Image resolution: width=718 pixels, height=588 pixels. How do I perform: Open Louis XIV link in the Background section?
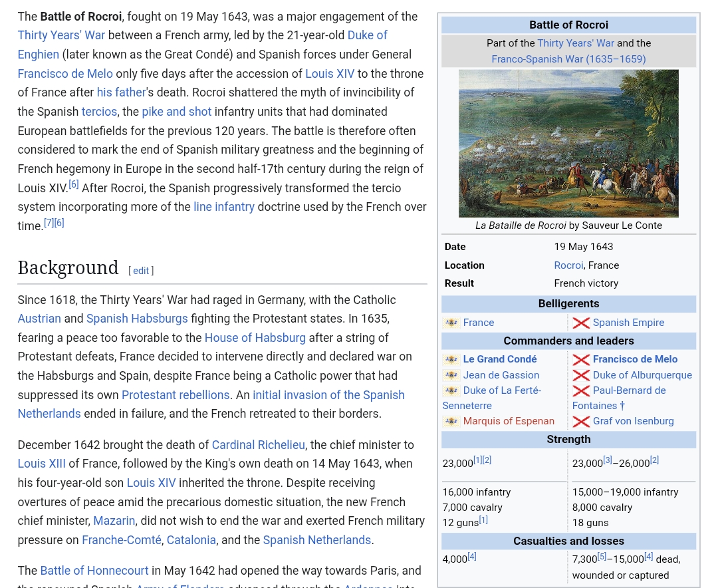point(151,483)
